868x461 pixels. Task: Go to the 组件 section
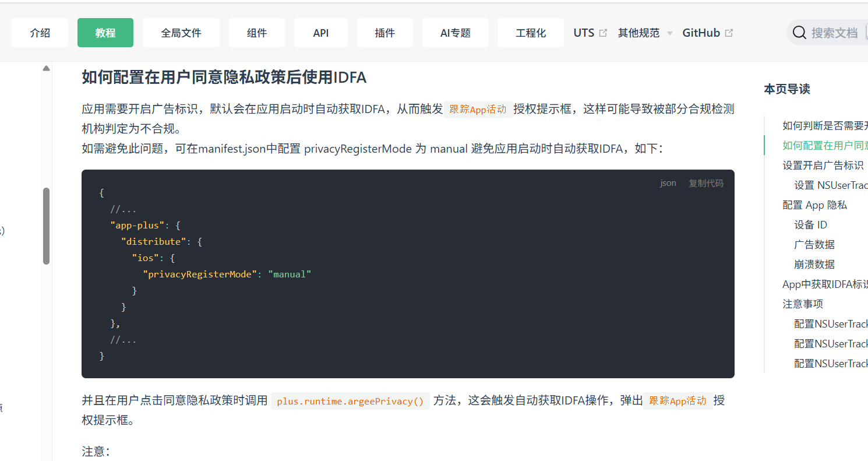click(257, 33)
